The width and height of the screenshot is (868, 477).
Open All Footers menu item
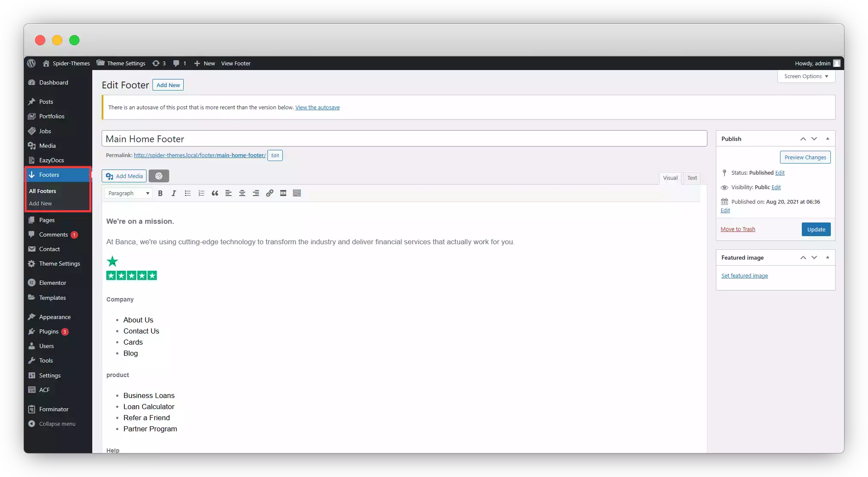click(x=42, y=190)
